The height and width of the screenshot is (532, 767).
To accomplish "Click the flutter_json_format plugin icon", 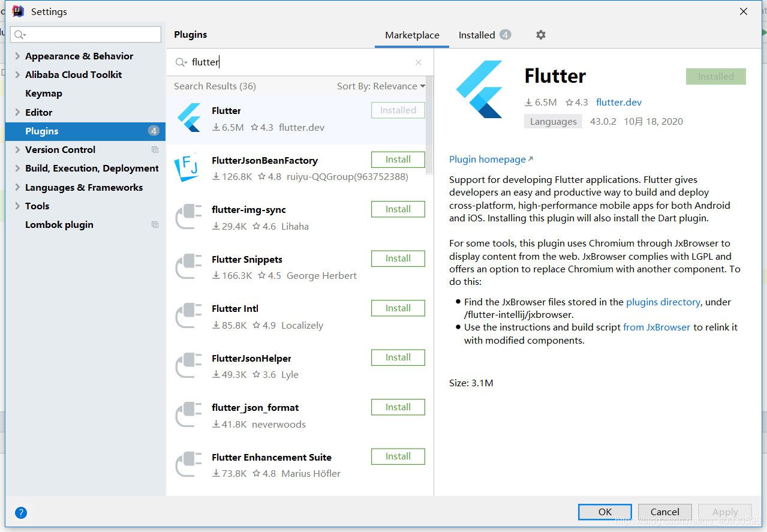I will [189, 415].
